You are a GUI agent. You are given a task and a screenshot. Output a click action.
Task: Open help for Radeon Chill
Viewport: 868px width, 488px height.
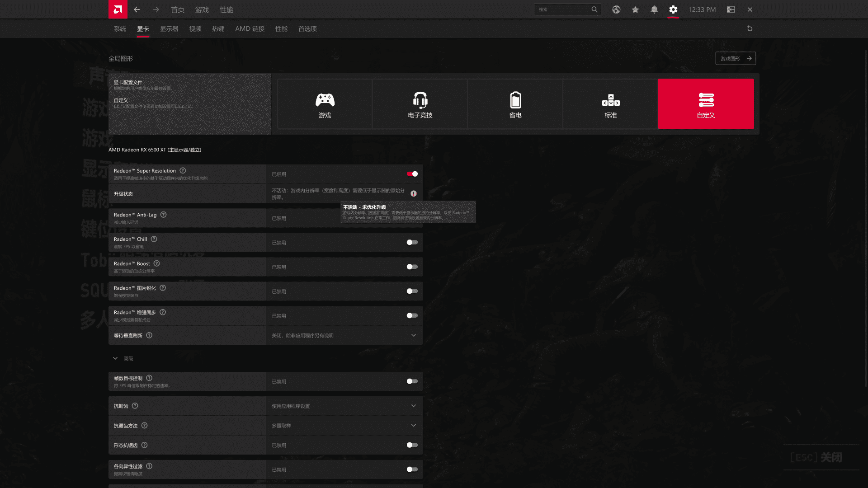[x=154, y=239]
